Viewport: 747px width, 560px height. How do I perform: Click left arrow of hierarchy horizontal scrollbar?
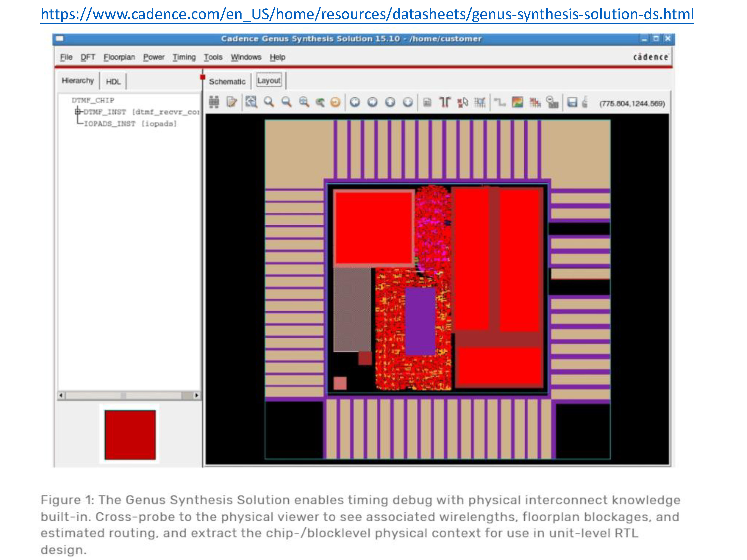tap(61, 395)
